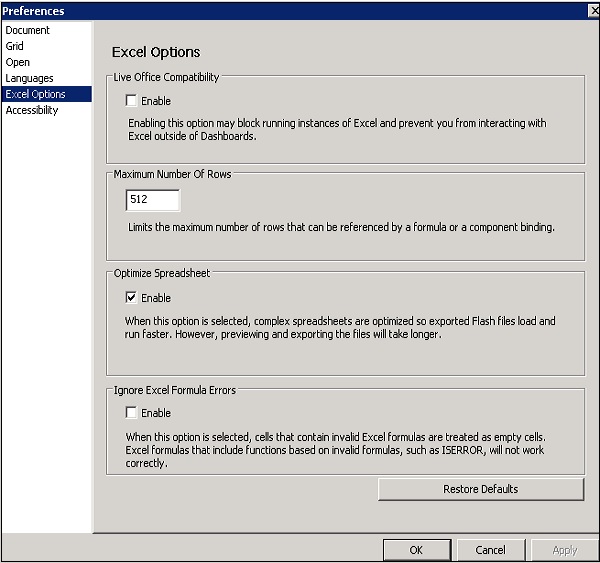Open the Grid preferences category
This screenshot has width=600, height=563.
coord(15,46)
